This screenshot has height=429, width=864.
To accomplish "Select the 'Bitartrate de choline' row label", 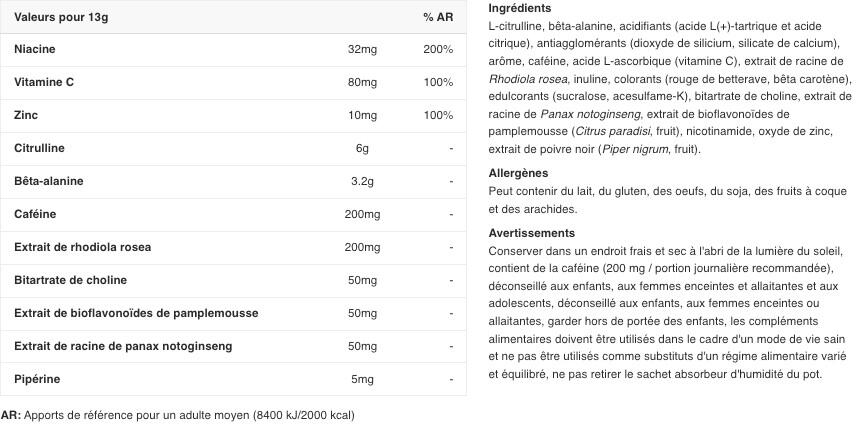I will pyautogui.click(x=71, y=280).
